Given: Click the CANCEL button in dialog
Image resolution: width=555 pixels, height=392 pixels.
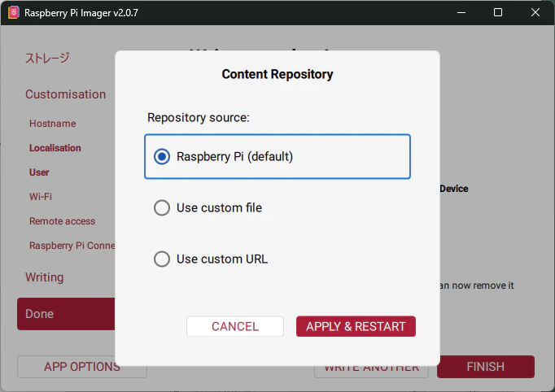Looking at the screenshot, I should pos(235,326).
